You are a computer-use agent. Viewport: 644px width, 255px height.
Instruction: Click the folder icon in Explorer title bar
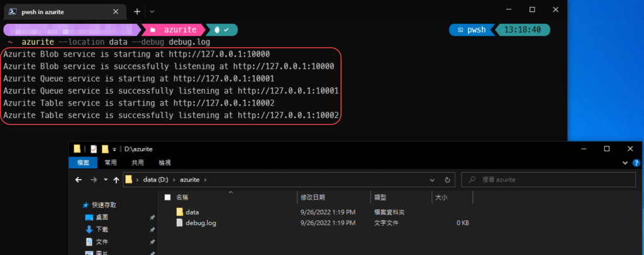click(77, 149)
